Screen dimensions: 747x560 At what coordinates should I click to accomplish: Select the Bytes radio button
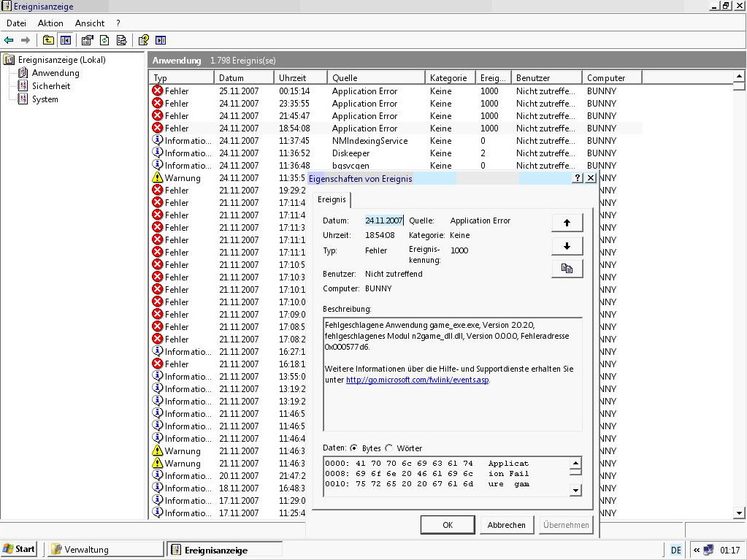tap(354, 448)
